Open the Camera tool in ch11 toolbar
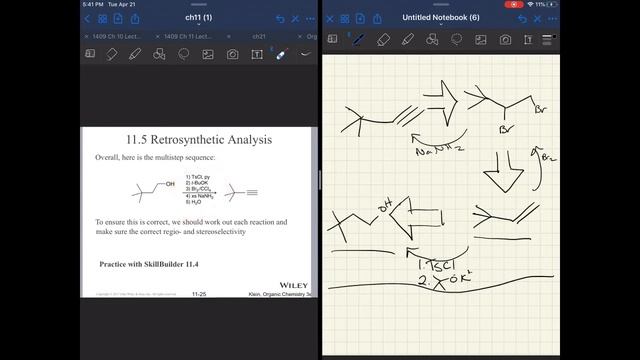 [233, 54]
